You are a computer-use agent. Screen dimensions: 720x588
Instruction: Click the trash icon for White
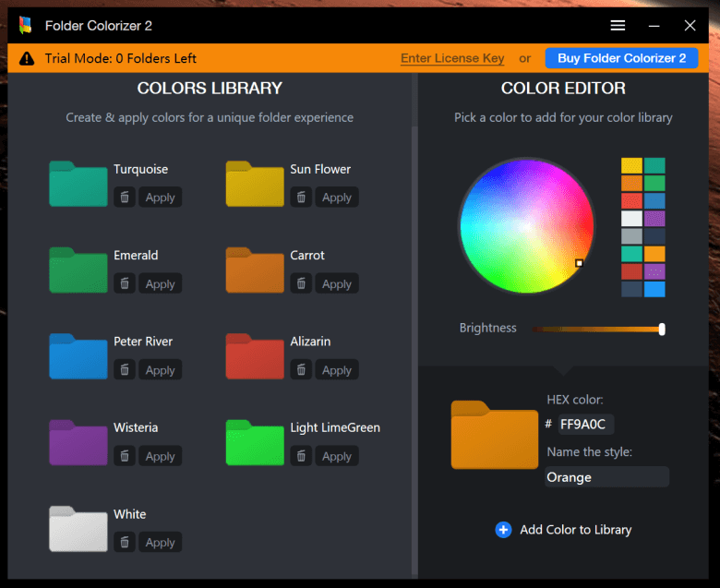click(x=125, y=543)
